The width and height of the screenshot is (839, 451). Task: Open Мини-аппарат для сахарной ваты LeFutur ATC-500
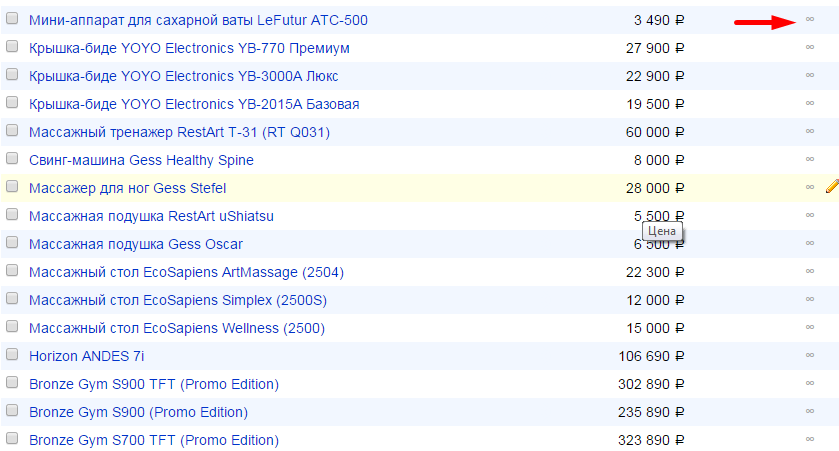coord(199,20)
